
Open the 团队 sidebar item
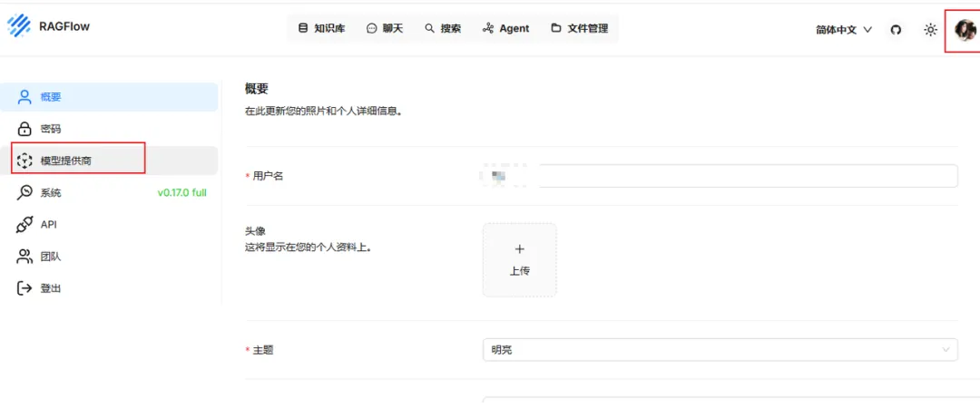[x=109, y=257]
